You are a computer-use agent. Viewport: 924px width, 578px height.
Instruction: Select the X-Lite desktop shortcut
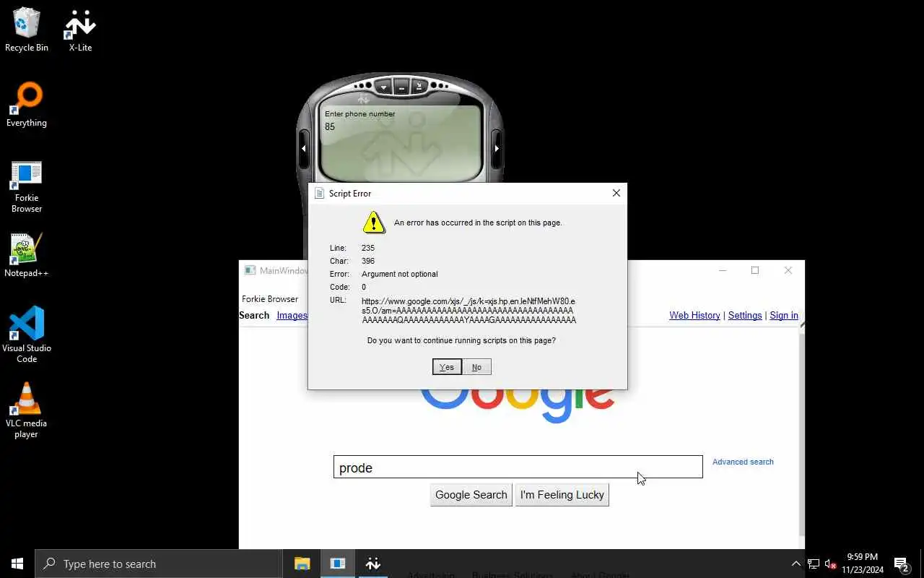80,30
